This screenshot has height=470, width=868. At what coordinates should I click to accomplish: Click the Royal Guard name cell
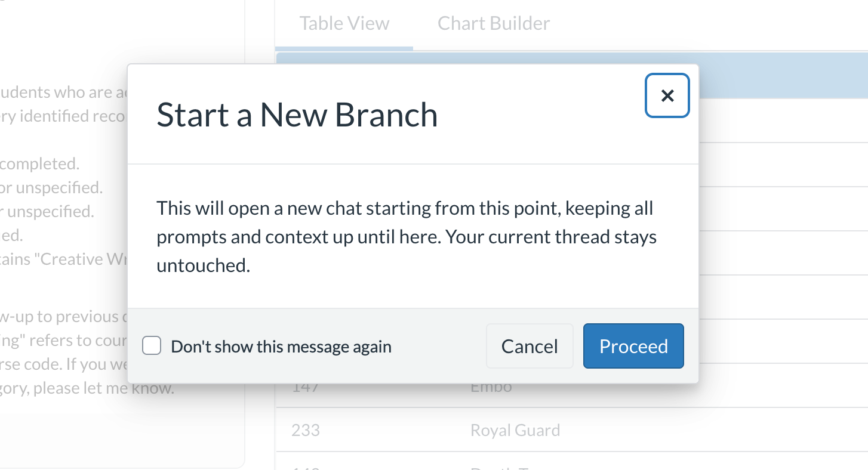point(515,429)
